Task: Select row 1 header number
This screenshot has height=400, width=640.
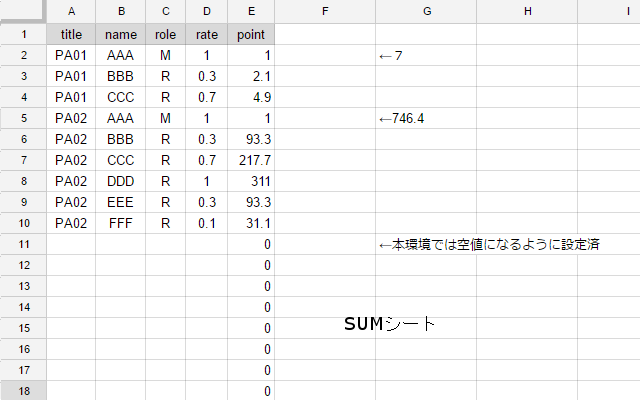Action: pyautogui.click(x=23, y=34)
